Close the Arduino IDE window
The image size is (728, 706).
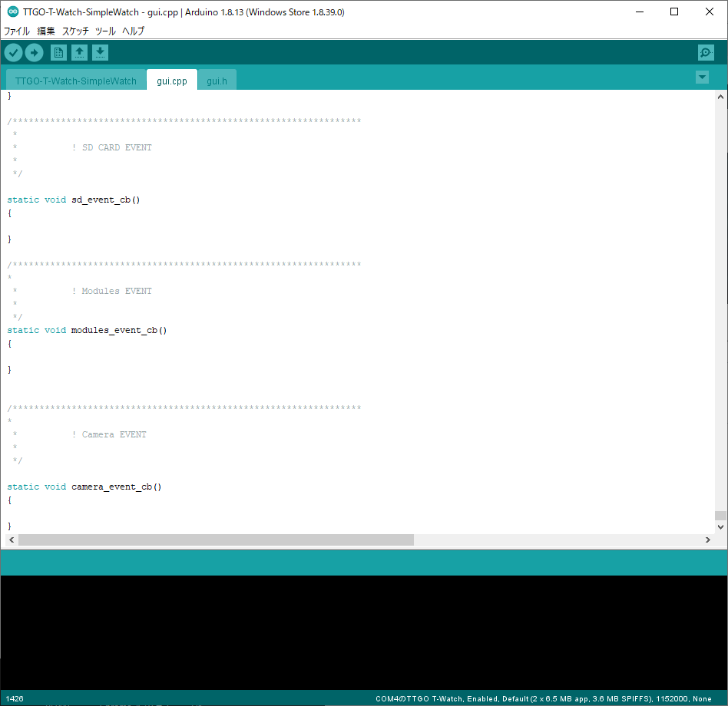click(x=709, y=12)
